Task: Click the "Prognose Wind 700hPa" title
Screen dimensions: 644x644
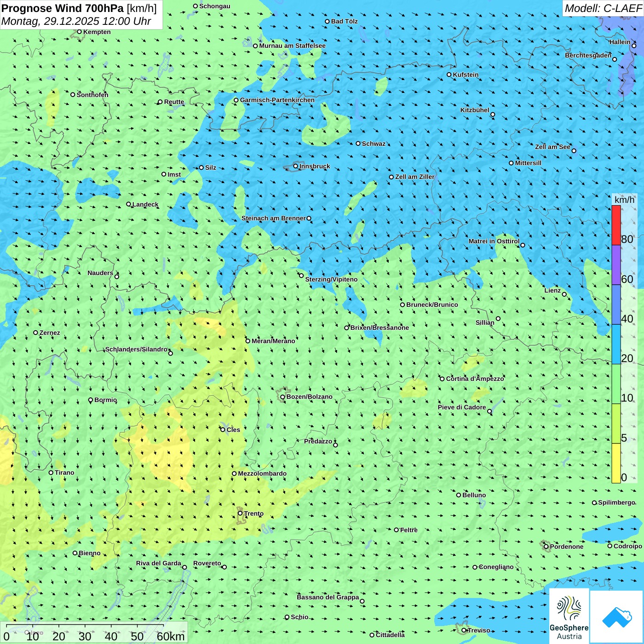Action: coord(63,8)
